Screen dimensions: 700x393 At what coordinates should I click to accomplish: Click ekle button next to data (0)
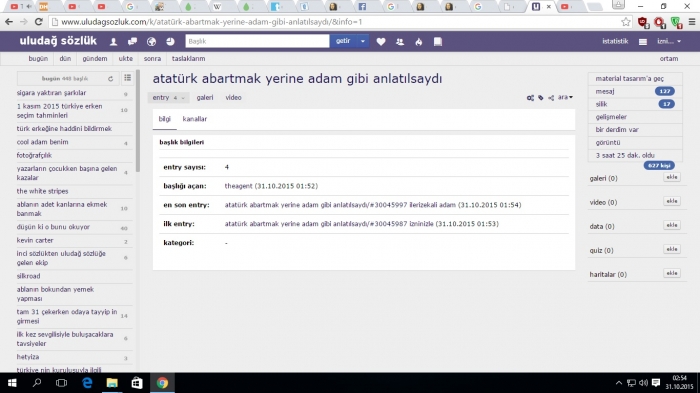pos(672,225)
